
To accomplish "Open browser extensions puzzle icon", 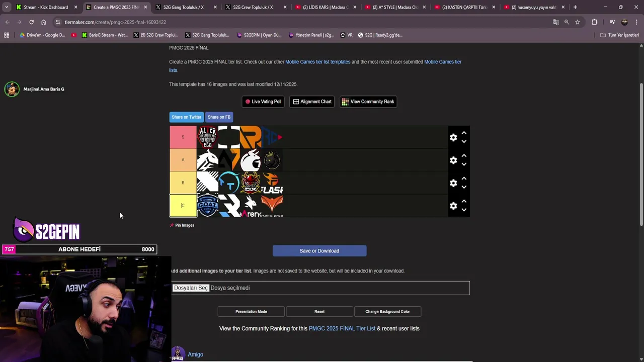I will click(x=594, y=22).
